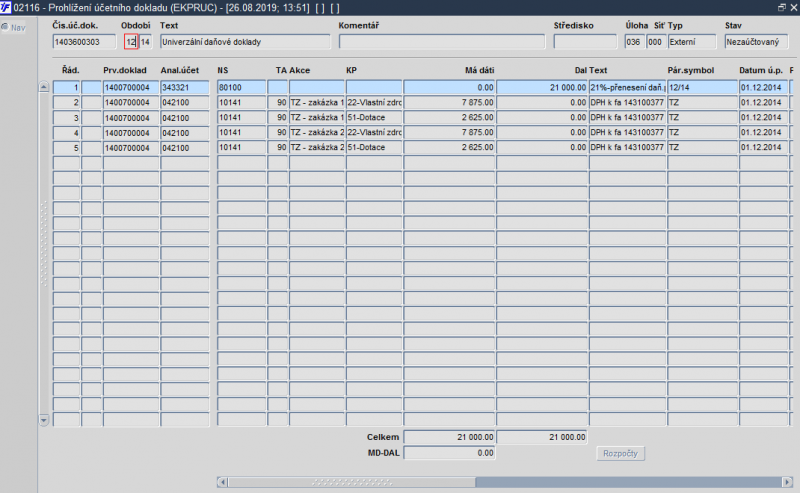Screen dimensions: 800x493
Task: Click the MD-DAL difference field 0.00
Action: 449,453
